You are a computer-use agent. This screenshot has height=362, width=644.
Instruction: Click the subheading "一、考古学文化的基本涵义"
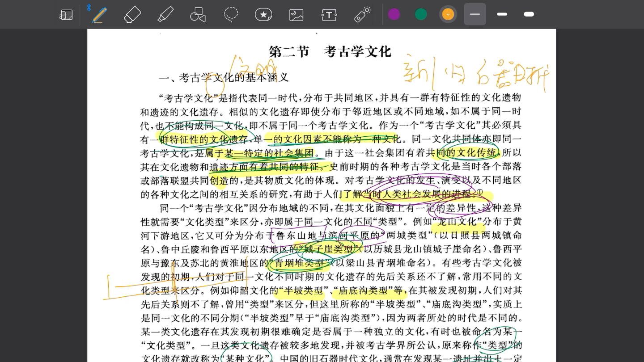point(224,78)
